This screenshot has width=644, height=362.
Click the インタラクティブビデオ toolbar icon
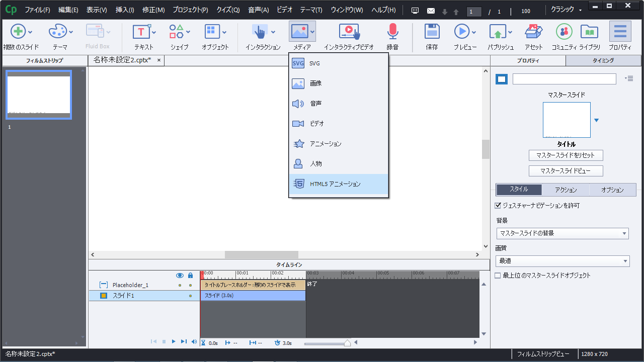tap(349, 33)
